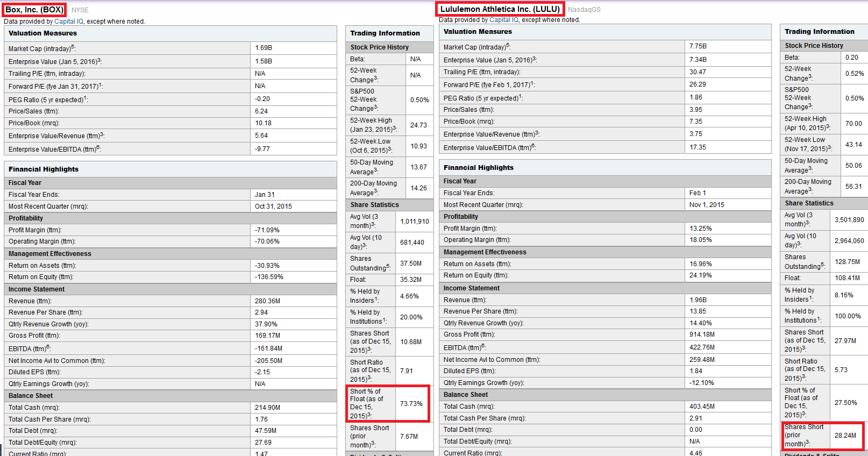Click Box quarterly revenue growth '37.90%'

pyautogui.click(x=266, y=324)
